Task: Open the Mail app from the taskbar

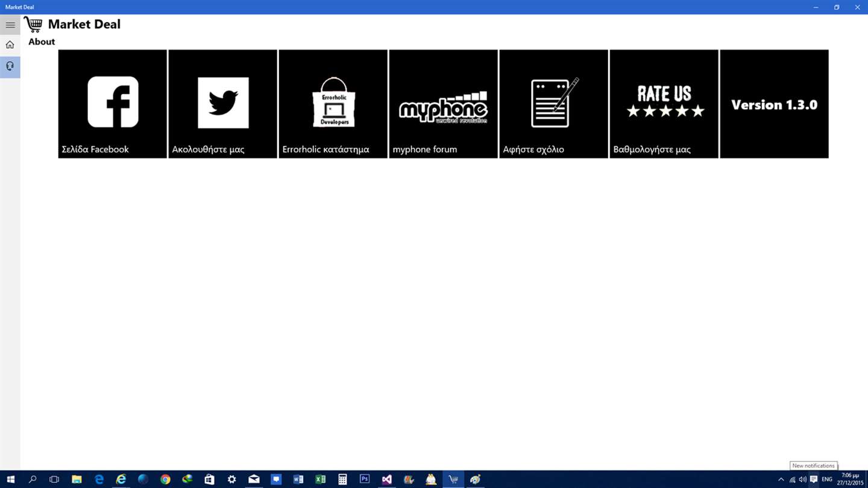Action: (254, 480)
